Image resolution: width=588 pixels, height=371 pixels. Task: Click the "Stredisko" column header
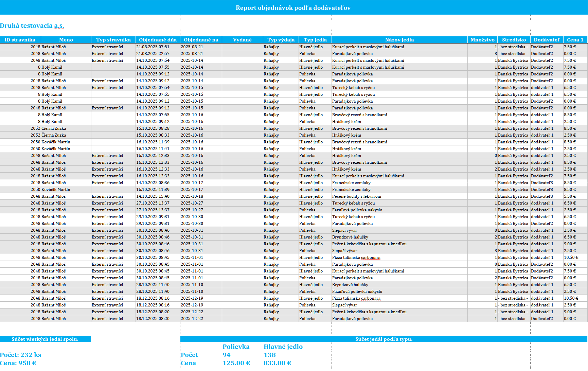[x=514, y=40]
